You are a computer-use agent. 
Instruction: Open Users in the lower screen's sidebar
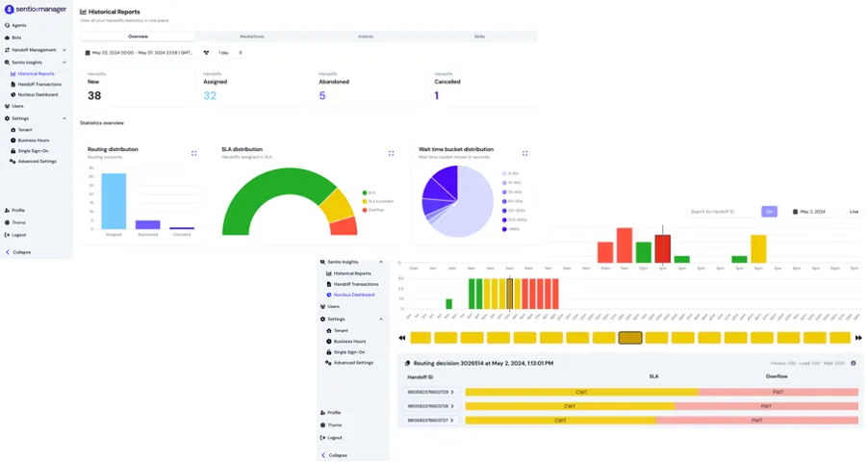tap(330, 306)
